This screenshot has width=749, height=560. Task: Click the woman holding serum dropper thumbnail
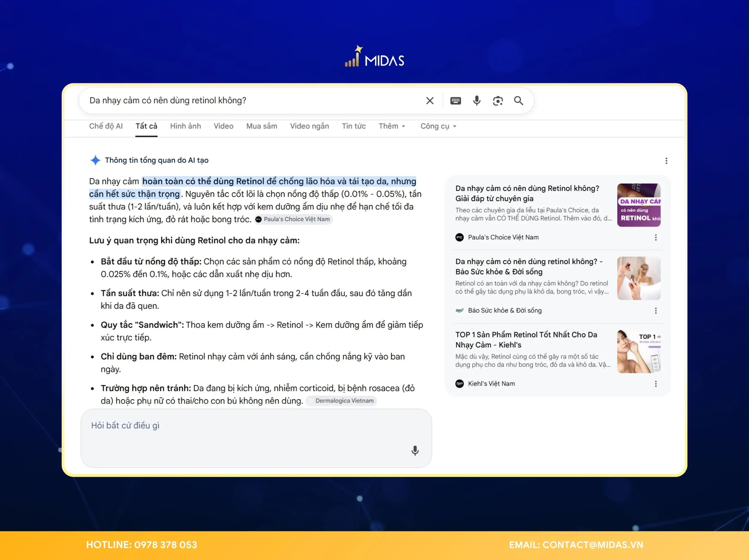639,278
